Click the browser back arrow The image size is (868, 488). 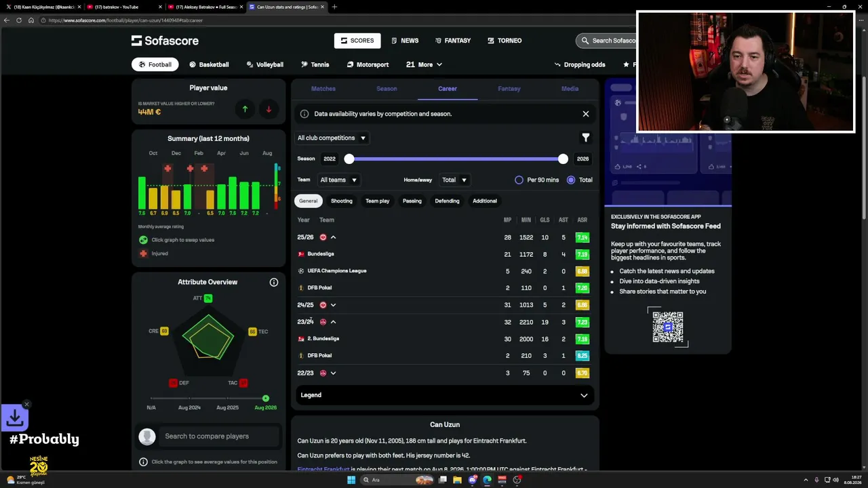click(x=7, y=20)
